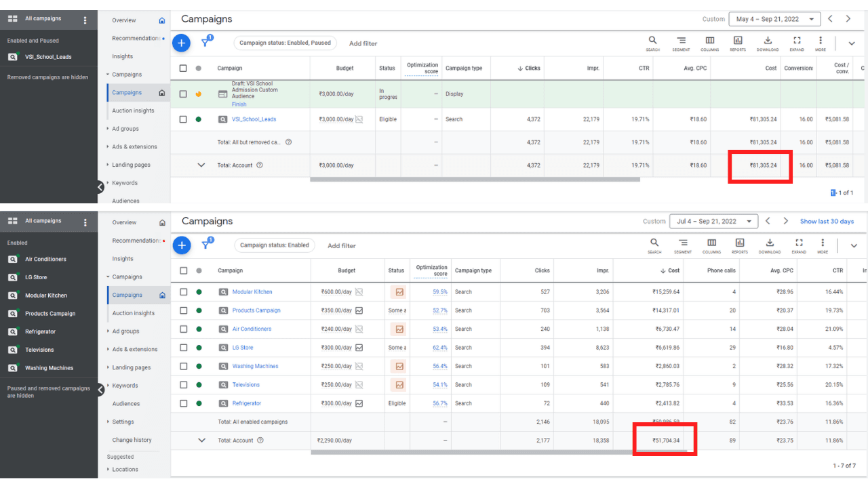Open Auction insights in May 4 date view menu

[x=133, y=110]
